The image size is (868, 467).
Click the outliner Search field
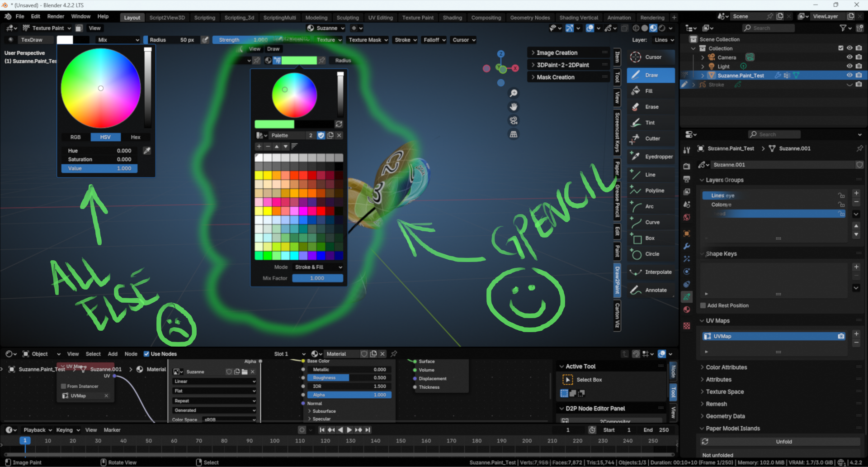(x=769, y=28)
